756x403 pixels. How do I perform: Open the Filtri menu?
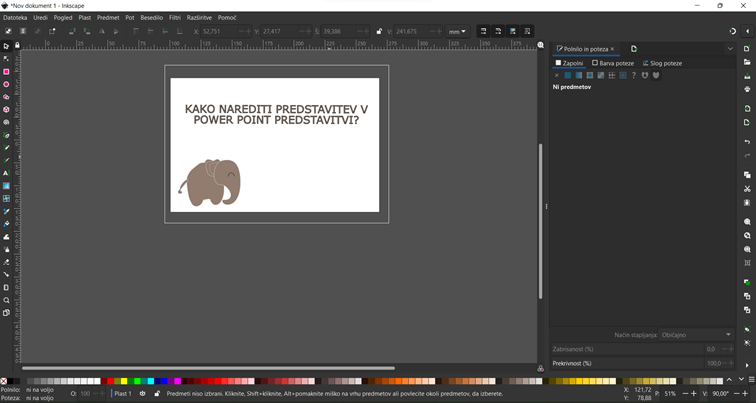click(175, 17)
